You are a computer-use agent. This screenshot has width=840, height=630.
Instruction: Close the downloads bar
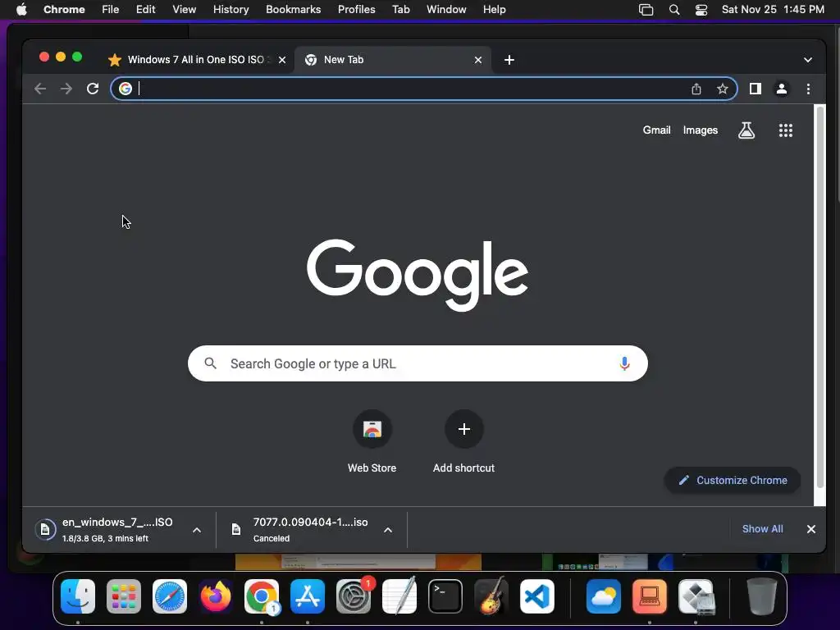pos(811,529)
